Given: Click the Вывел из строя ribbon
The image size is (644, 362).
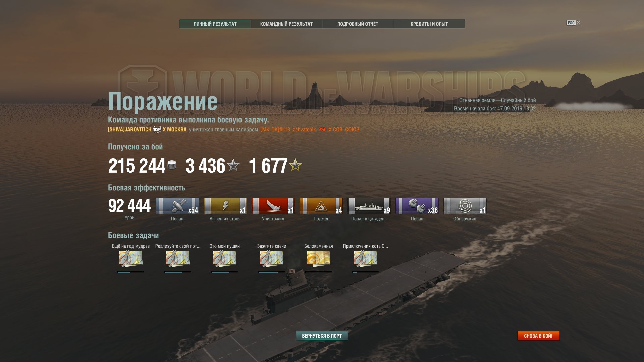Looking at the screenshot, I should tap(225, 206).
